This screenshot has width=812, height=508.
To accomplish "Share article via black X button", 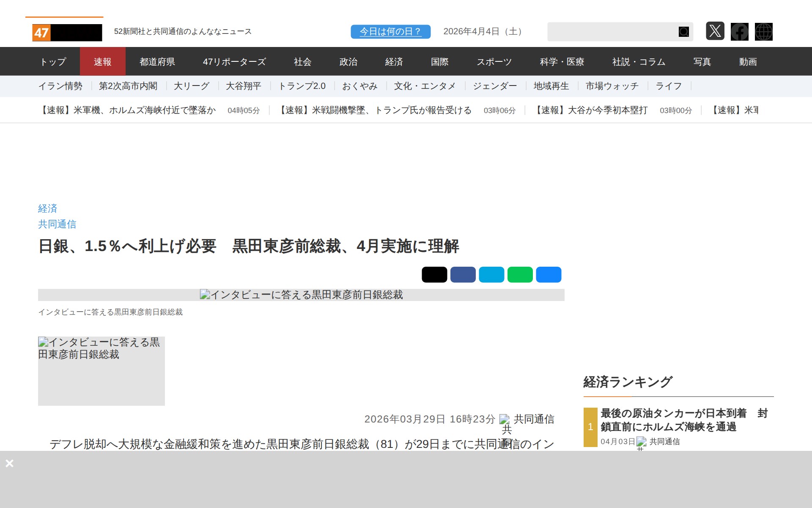I will pos(434,274).
